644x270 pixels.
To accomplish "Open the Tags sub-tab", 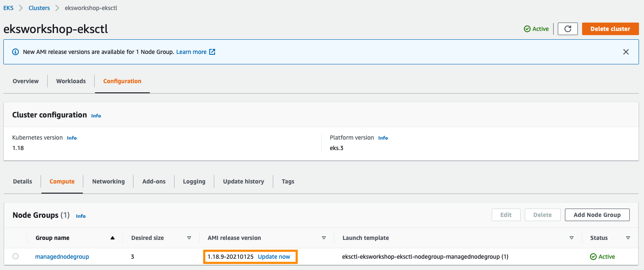I will point(288,181).
